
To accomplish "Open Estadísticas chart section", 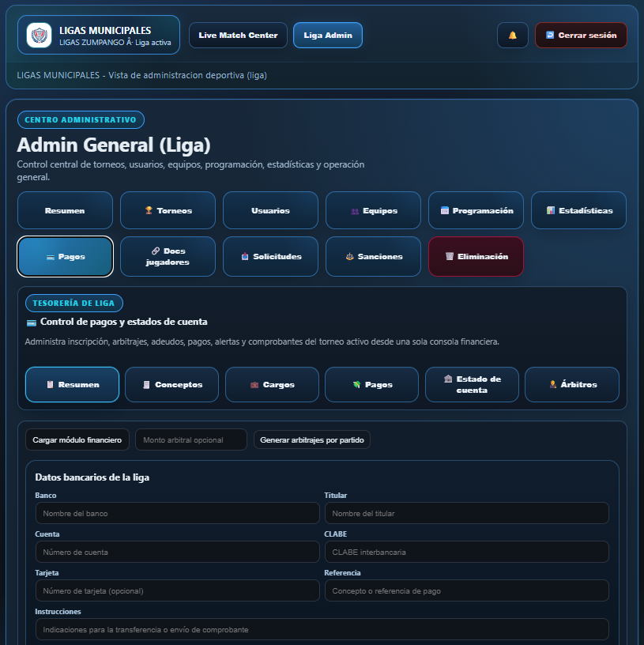I will click(578, 210).
